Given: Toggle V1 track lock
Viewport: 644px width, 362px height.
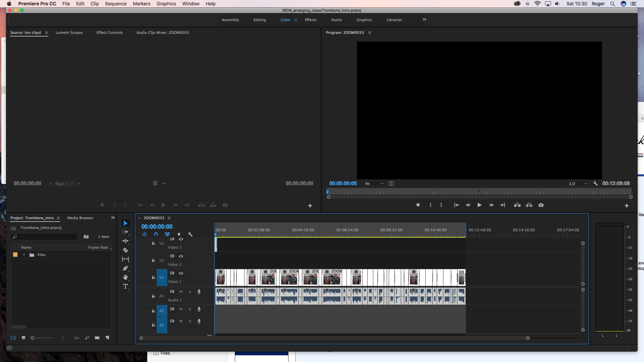Looking at the screenshot, I should [x=153, y=278].
